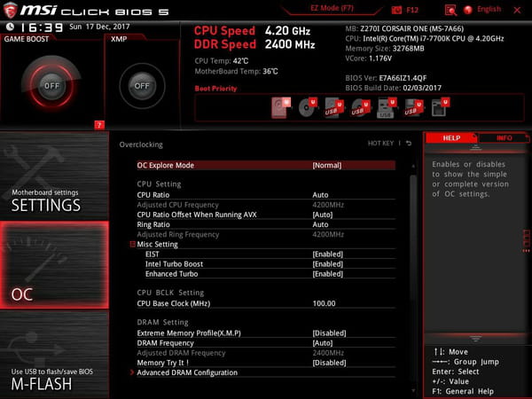Screen dimensions: 532x399
Task: Click the help panel bottom grip handle
Action: click(x=475, y=339)
